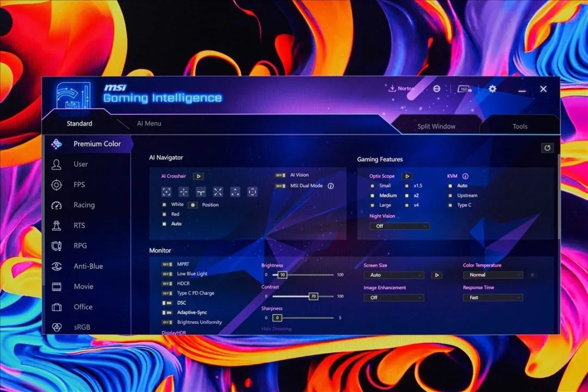Switch on HDCR
The width and height of the screenshot is (588, 392).
167,284
